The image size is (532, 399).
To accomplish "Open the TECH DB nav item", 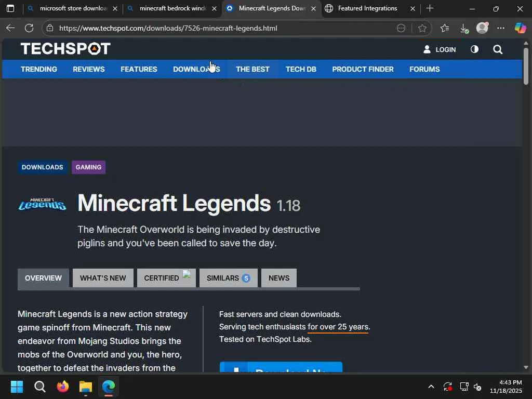I will tap(301, 69).
